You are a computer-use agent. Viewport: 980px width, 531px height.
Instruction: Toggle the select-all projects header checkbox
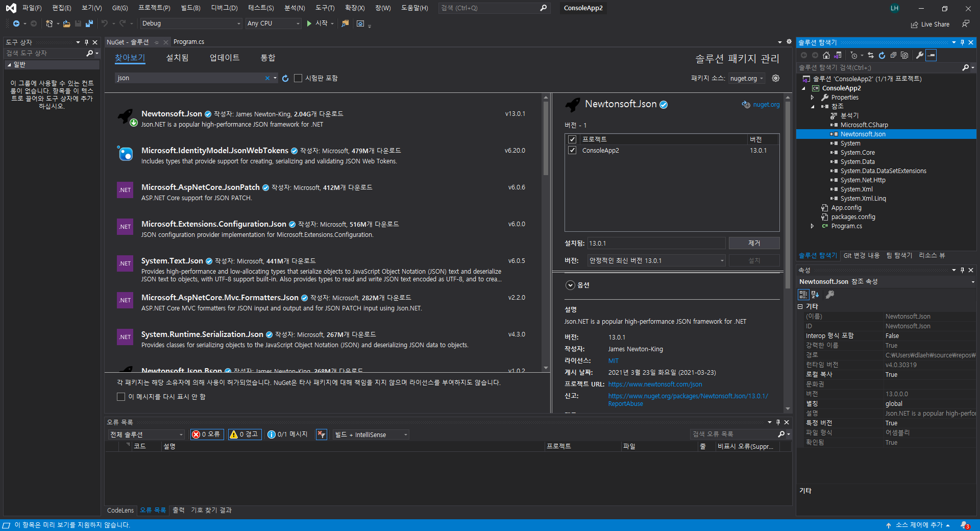(x=572, y=139)
